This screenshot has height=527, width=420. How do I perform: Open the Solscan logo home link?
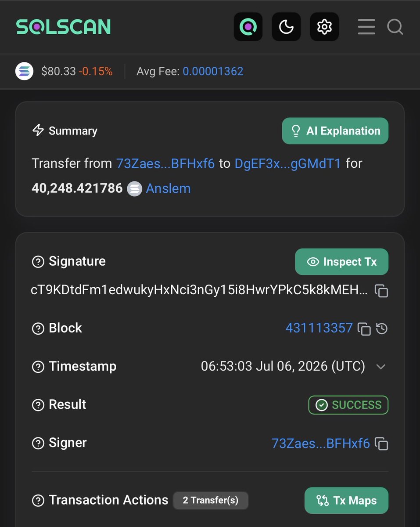(63, 27)
